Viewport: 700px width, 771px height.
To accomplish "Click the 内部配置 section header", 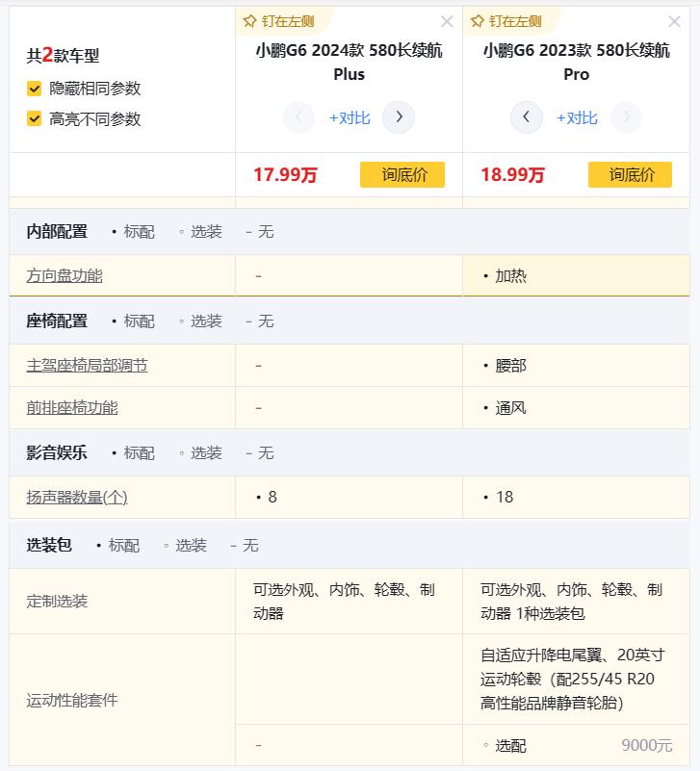I will [57, 231].
